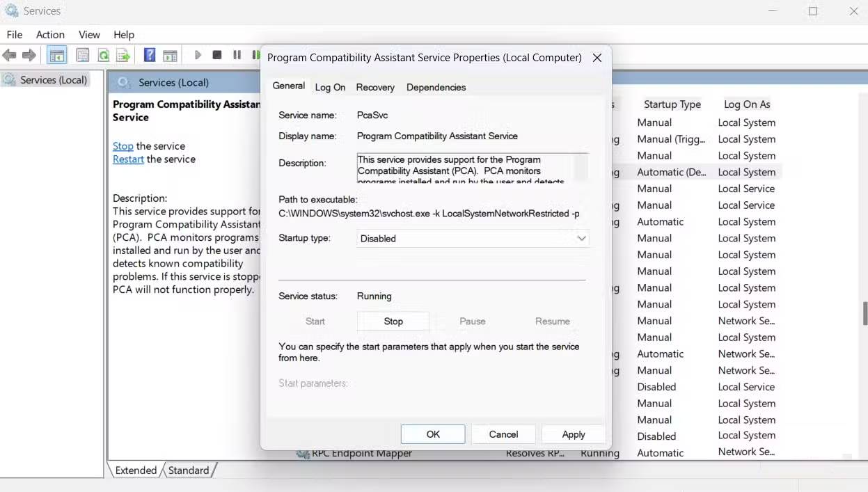Click the Back navigation arrow

click(10, 56)
